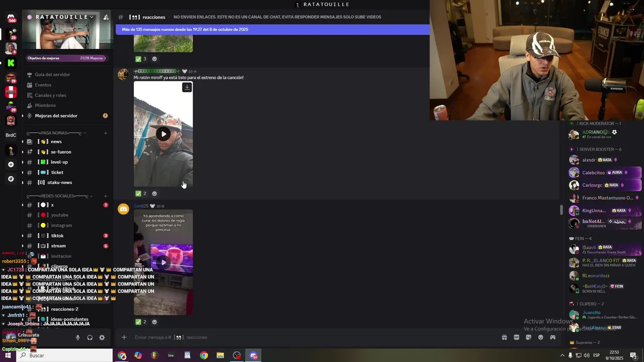Open the BrdC server icon
The height and width of the screenshot is (362, 644).
coord(11,135)
